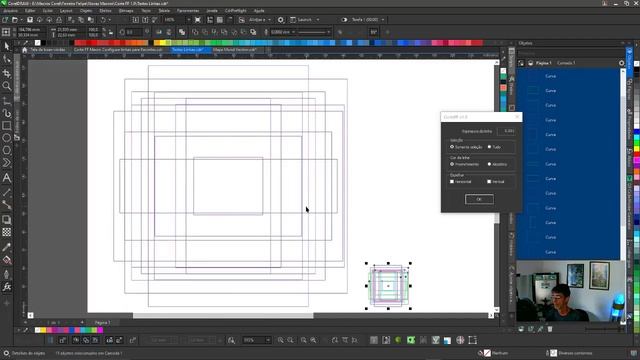Select the Interactive Fill bucket tool
The height and width of the screenshot is (360, 640).
[7, 260]
